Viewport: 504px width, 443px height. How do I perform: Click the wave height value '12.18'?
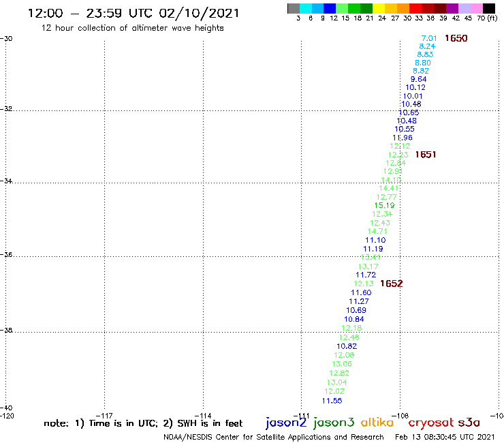[x=351, y=328]
